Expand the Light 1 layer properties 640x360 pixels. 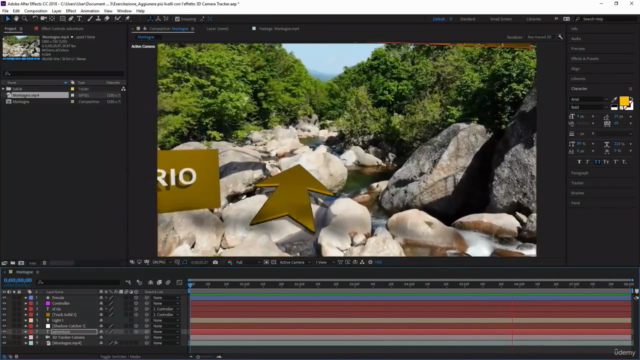click(25, 320)
